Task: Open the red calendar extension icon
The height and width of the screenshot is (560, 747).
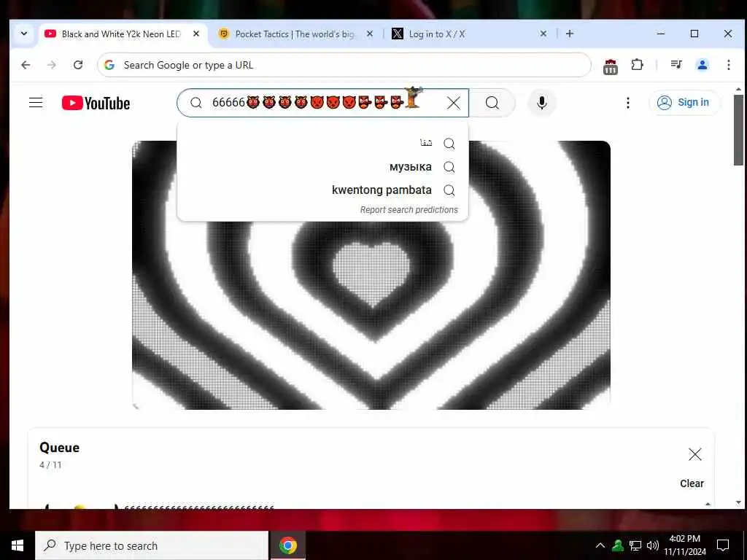Action: click(611, 66)
